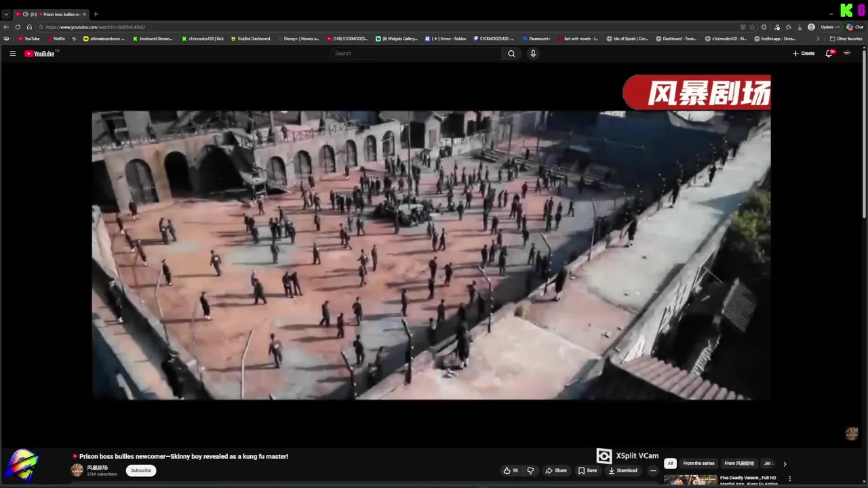Open the Netflix bookmark
This screenshot has height=488, width=868.
click(x=56, y=39)
